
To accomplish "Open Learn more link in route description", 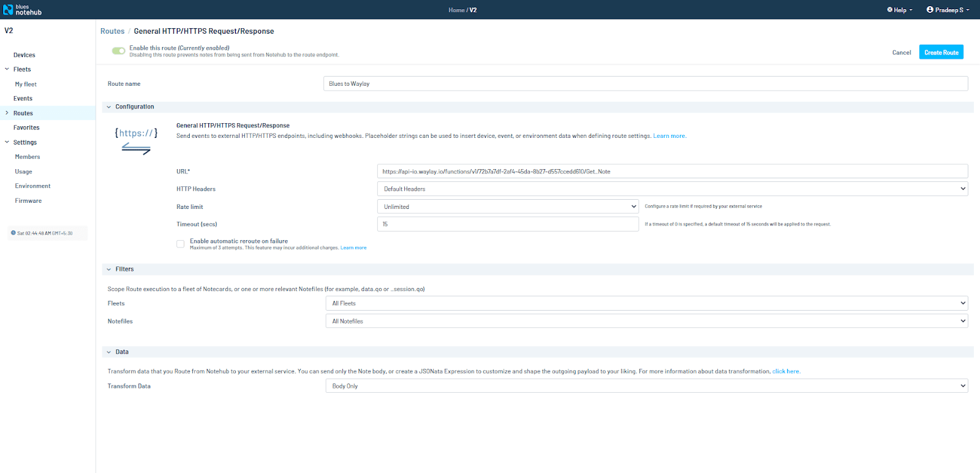I will tap(669, 136).
